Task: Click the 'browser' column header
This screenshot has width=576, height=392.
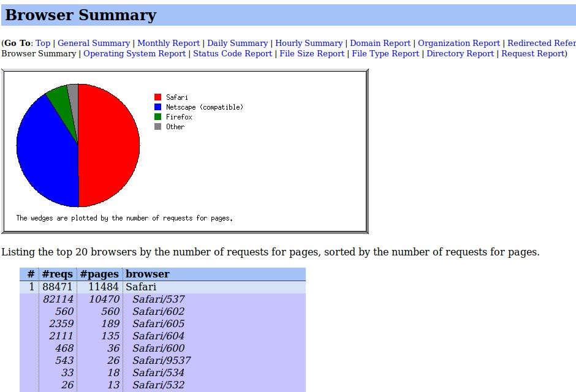Action: click(147, 274)
